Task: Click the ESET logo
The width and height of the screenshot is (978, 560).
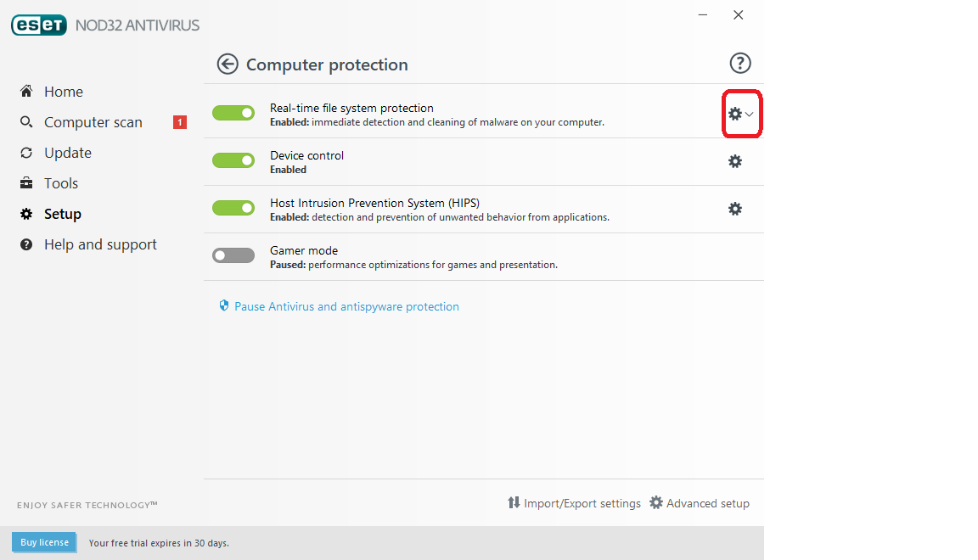Action: 39,25
